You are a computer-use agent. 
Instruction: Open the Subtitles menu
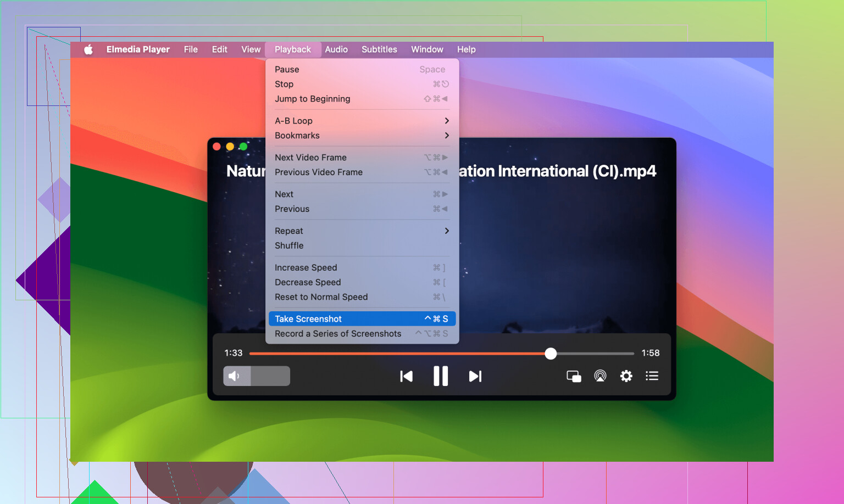click(379, 49)
